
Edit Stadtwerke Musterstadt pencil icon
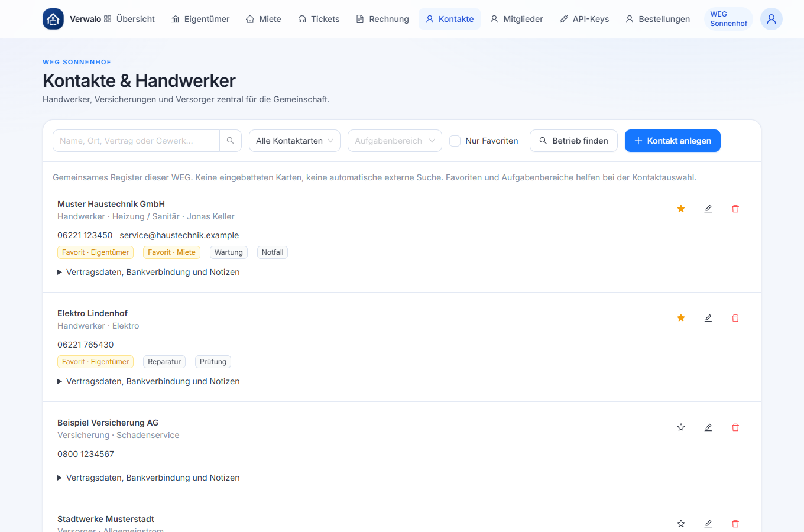[x=708, y=524]
